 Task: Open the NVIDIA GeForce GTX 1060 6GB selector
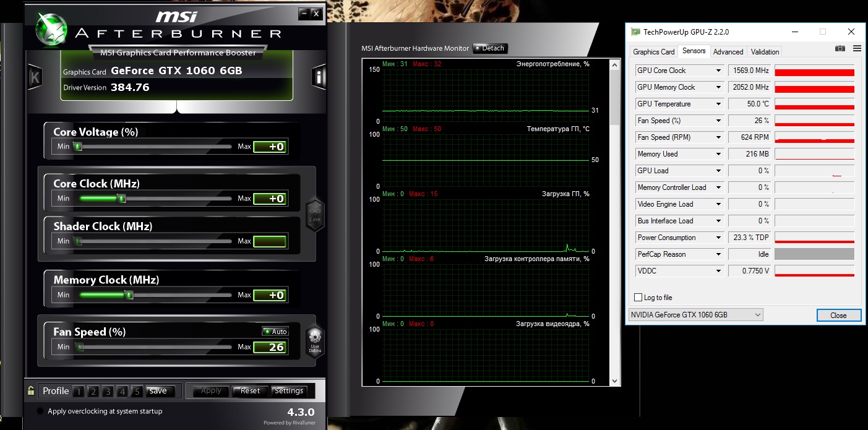click(695, 315)
